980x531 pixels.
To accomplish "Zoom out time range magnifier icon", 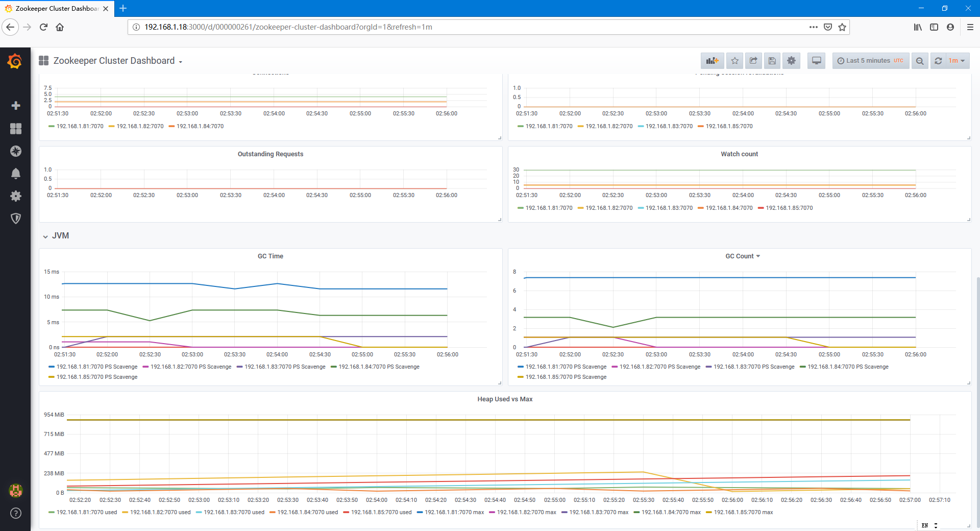I will click(x=920, y=61).
